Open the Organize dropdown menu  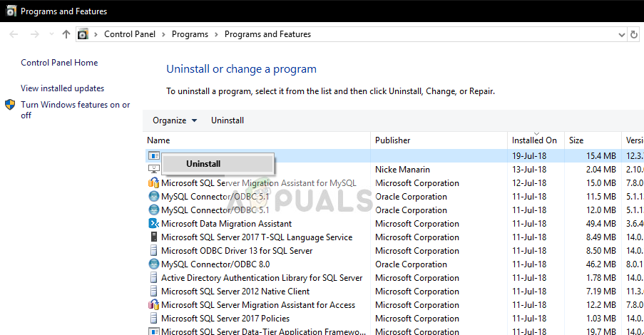(x=175, y=120)
